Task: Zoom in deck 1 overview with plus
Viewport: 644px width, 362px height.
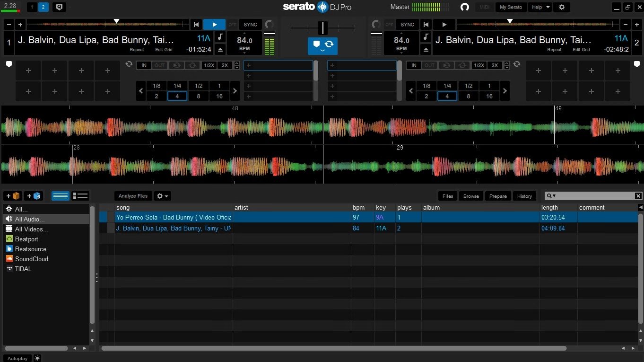Action: pyautogui.click(x=20, y=25)
